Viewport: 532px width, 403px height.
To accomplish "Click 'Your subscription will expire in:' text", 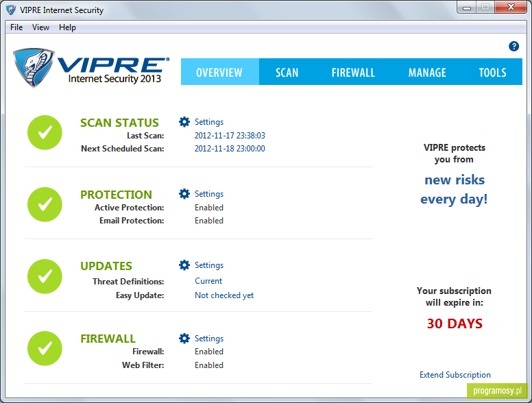I will coord(455,297).
